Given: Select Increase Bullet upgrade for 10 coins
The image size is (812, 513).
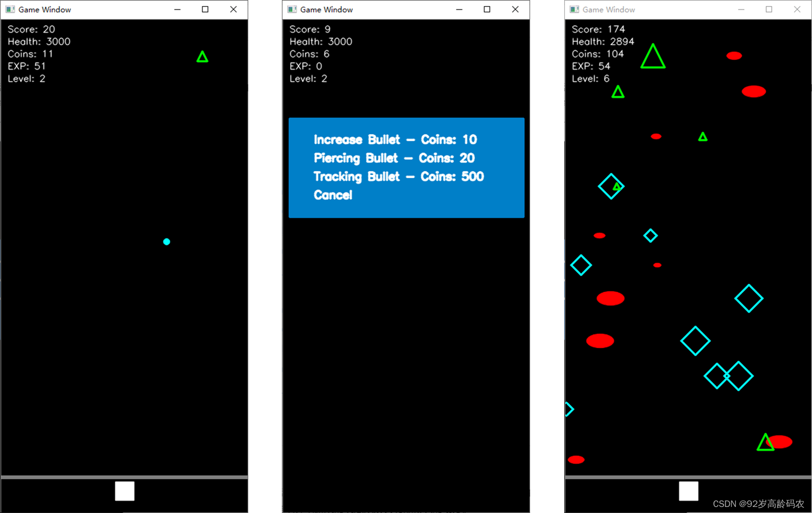Looking at the screenshot, I should [395, 140].
